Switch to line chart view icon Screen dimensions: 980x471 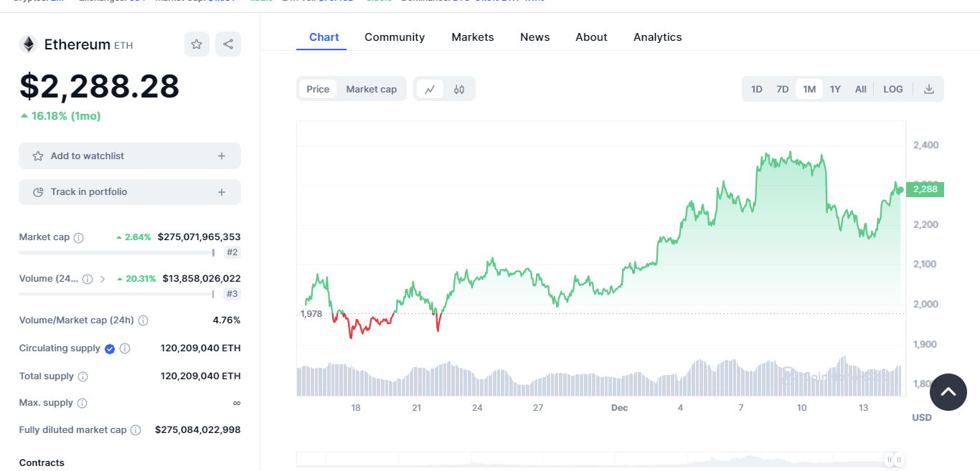[x=430, y=90]
